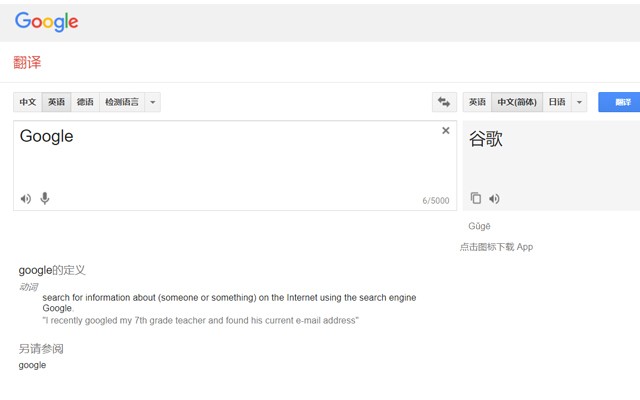The image size is (640, 400).
Task: Click the Google logo
Action: 46,21
